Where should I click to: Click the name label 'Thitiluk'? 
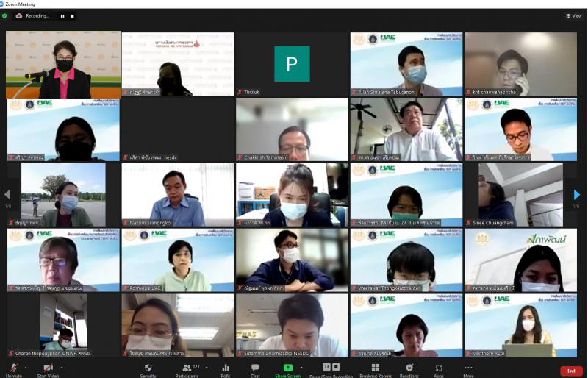tap(251, 92)
